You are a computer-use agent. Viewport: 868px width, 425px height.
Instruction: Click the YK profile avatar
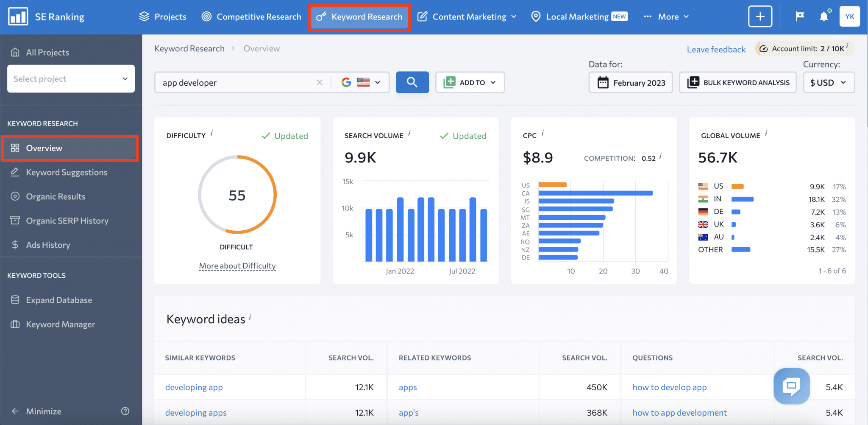click(849, 16)
